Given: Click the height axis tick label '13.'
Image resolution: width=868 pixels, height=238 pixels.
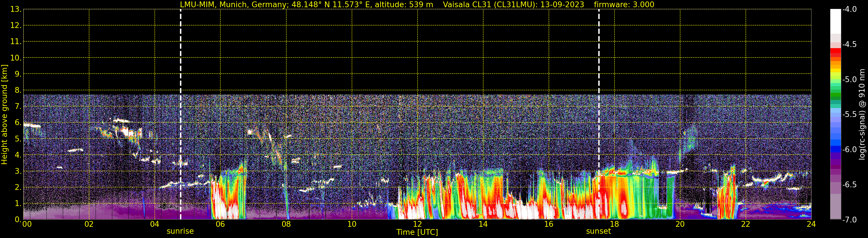Looking at the screenshot, I should (16, 10).
